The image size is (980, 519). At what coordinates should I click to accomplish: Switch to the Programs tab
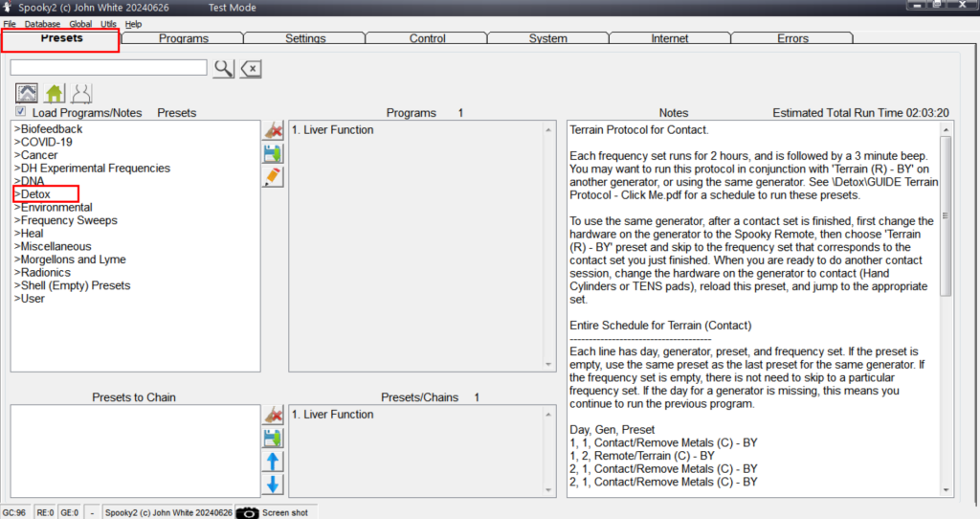point(183,39)
